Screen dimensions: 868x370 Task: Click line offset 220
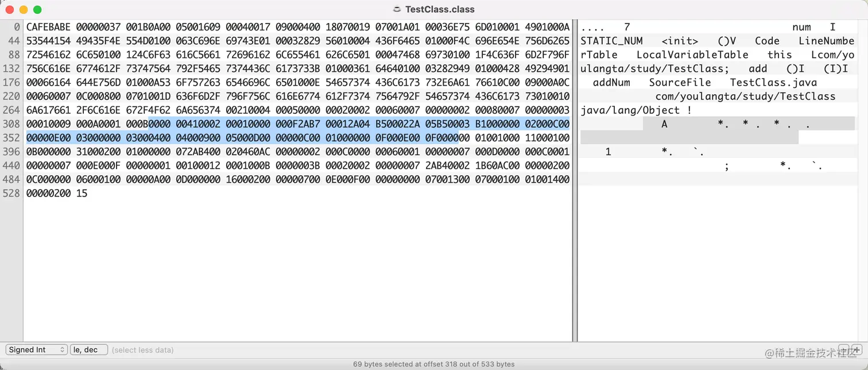12,97
